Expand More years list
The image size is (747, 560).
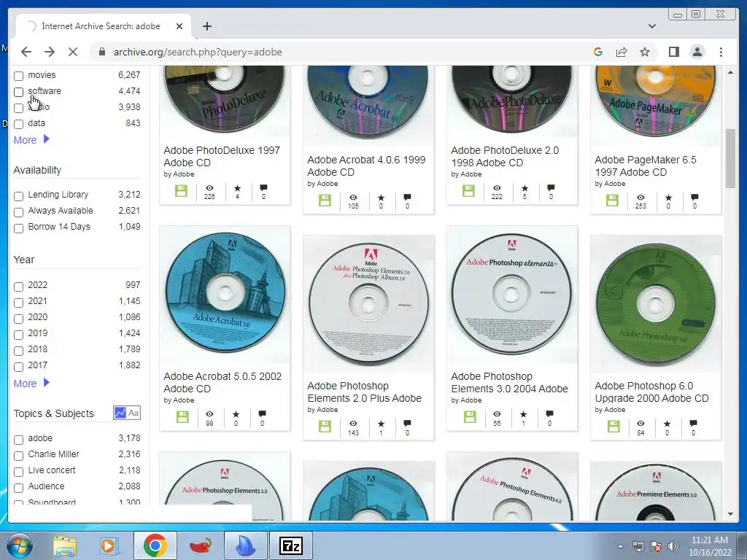coord(31,384)
